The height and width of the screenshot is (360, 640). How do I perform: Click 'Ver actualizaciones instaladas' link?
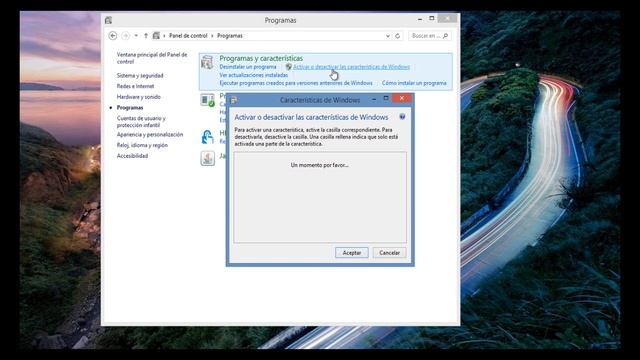(253, 75)
